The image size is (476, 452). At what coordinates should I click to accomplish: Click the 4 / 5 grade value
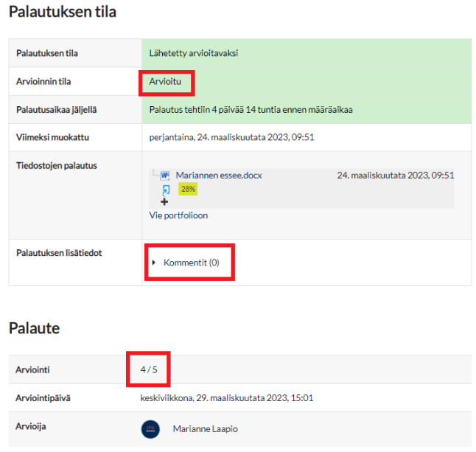tap(149, 369)
